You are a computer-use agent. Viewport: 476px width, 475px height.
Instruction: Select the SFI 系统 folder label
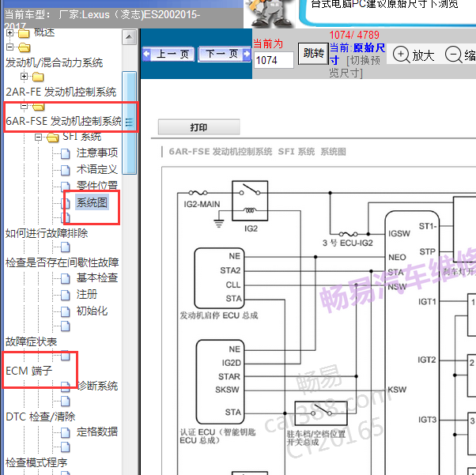pyautogui.click(x=81, y=137)
